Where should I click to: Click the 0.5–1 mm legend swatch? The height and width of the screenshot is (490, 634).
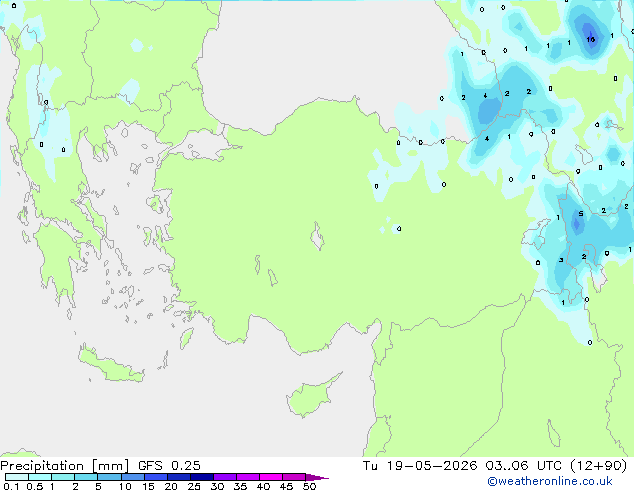[40, 477]
